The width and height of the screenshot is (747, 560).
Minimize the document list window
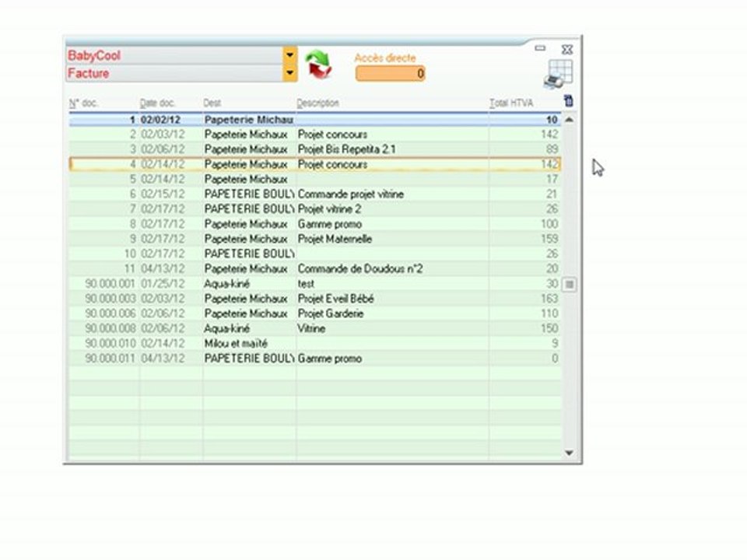tap(540, 48)
